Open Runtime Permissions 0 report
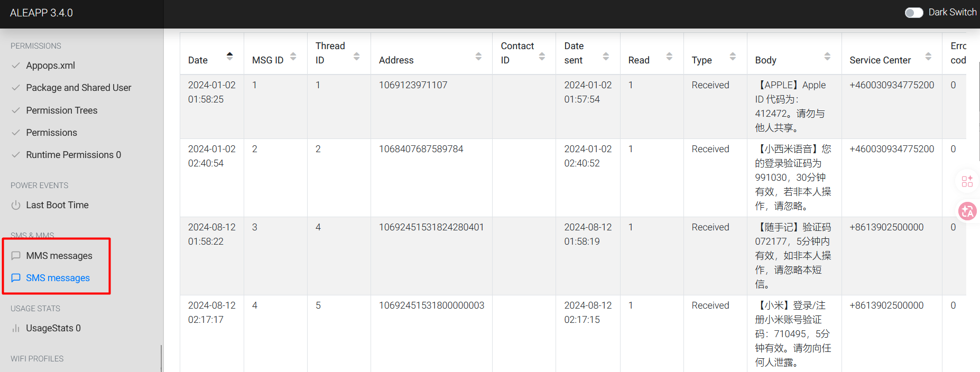Screen dimensions: 980x372 (x=73, y=155)
